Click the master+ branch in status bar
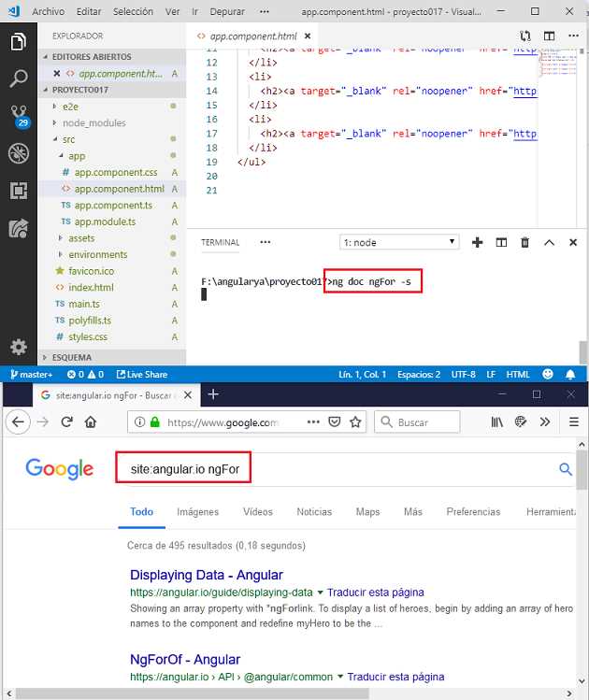This screenshot has height=700, width=589. (x=31, y=374)
